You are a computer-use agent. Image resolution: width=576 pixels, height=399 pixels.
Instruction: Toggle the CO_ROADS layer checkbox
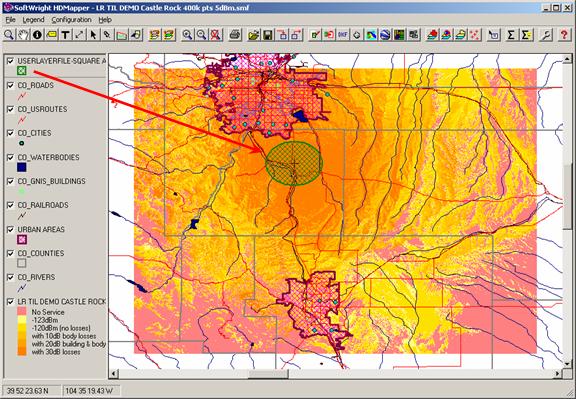[11, 85]
